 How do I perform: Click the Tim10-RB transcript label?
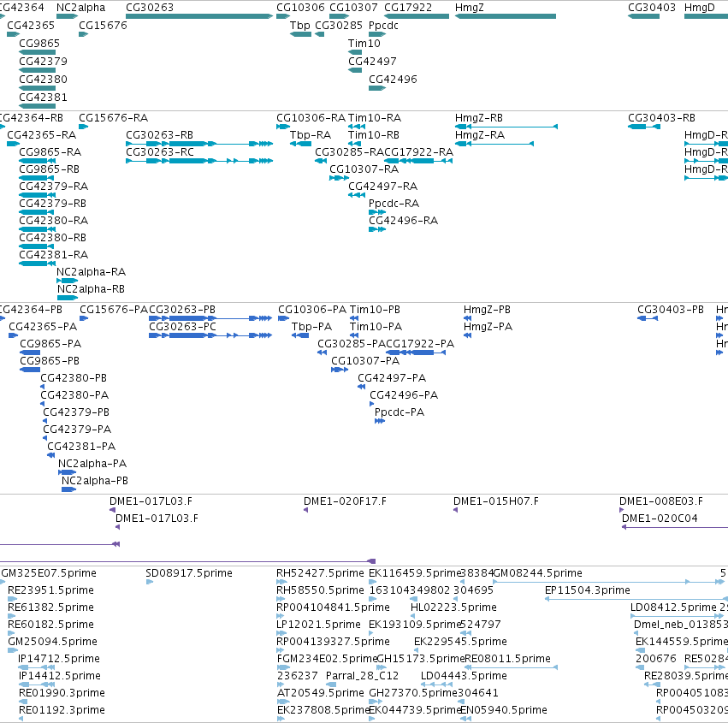coord(374,134)
